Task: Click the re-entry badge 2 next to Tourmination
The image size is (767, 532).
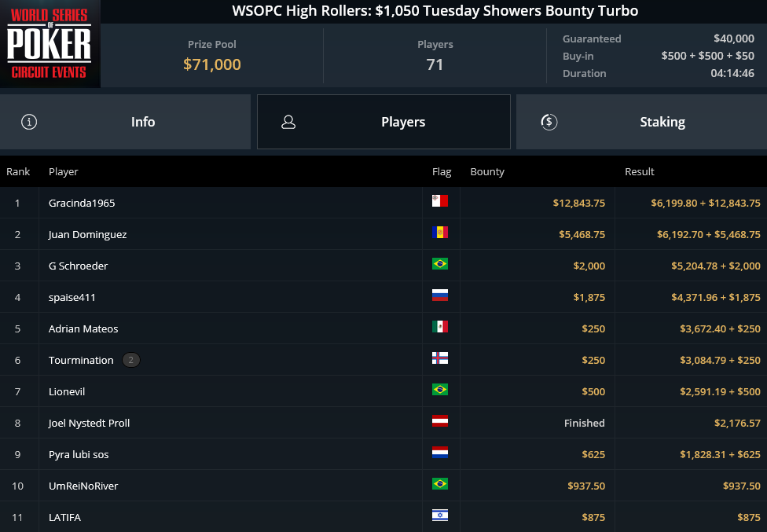Action: (x=130, y=360)
